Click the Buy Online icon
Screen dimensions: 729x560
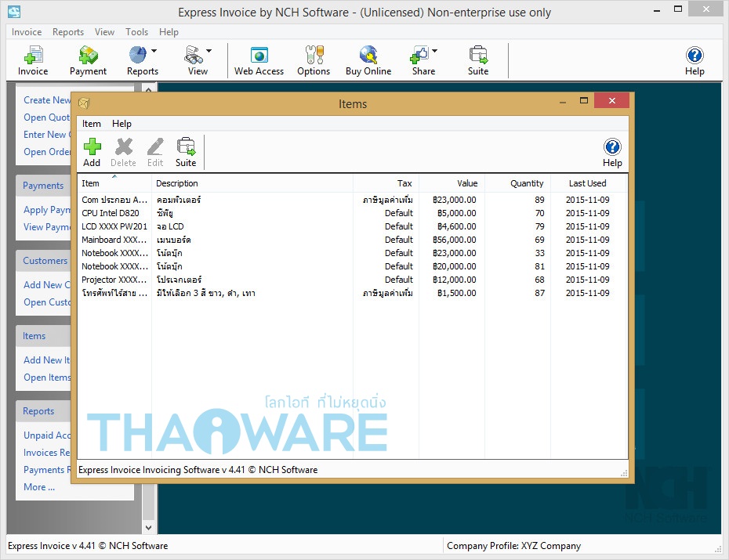(x=368, y=60)
